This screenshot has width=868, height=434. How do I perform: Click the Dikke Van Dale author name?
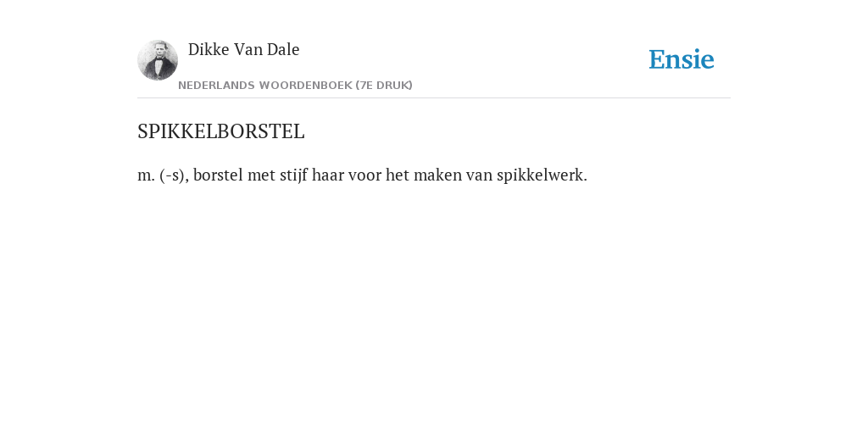[x=243, y=49]
